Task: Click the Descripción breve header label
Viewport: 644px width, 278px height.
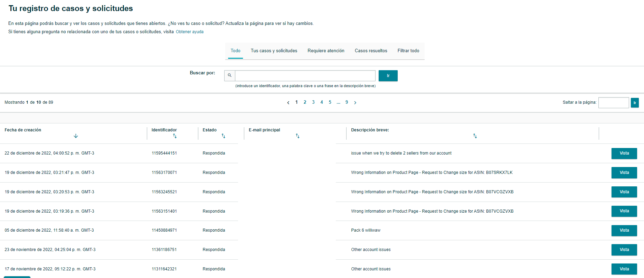Action: 370,130
